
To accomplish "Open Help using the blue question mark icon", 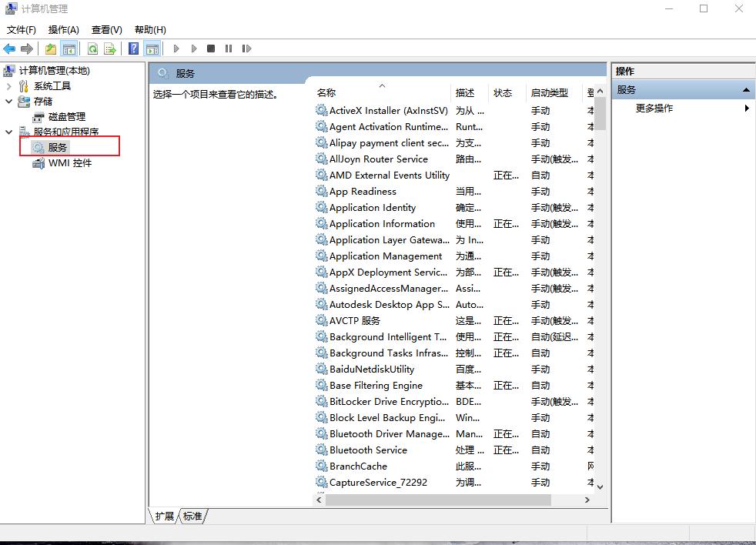I will click(x=132, y=48).
